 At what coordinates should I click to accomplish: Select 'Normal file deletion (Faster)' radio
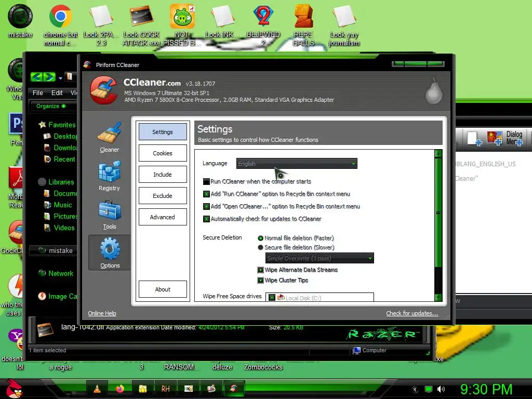[x=261, y=238]
